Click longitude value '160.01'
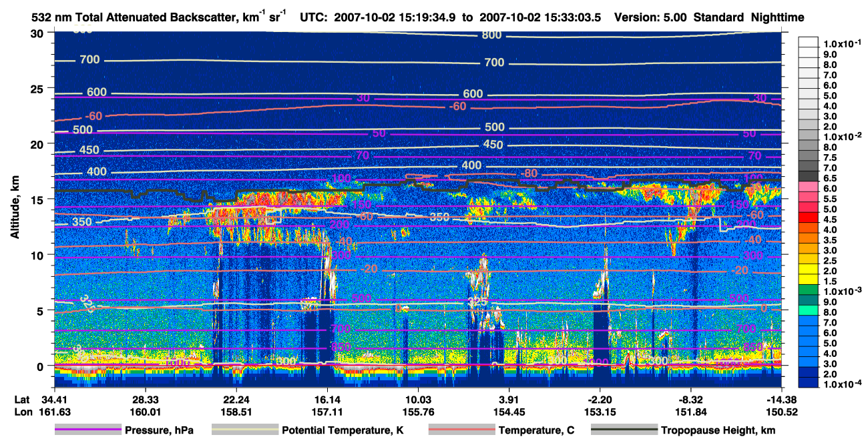The width and height of the screenshot is (868, 445). point(145,412)
